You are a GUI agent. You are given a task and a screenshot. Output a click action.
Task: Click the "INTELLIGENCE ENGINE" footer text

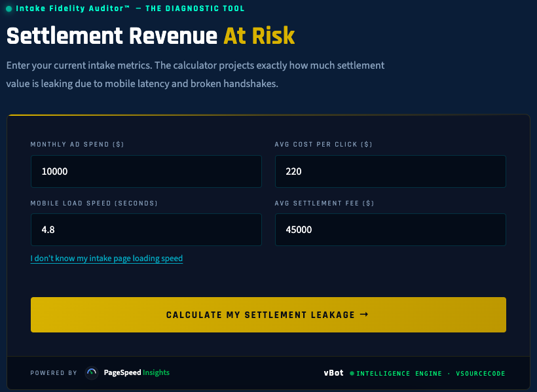pyautogui.click(x=399, y=374)
